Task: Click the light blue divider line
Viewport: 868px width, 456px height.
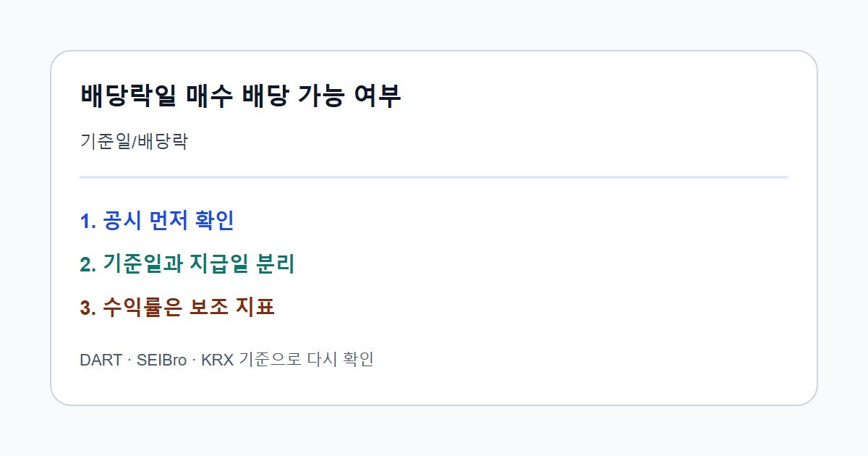Action: click(434, 177)
